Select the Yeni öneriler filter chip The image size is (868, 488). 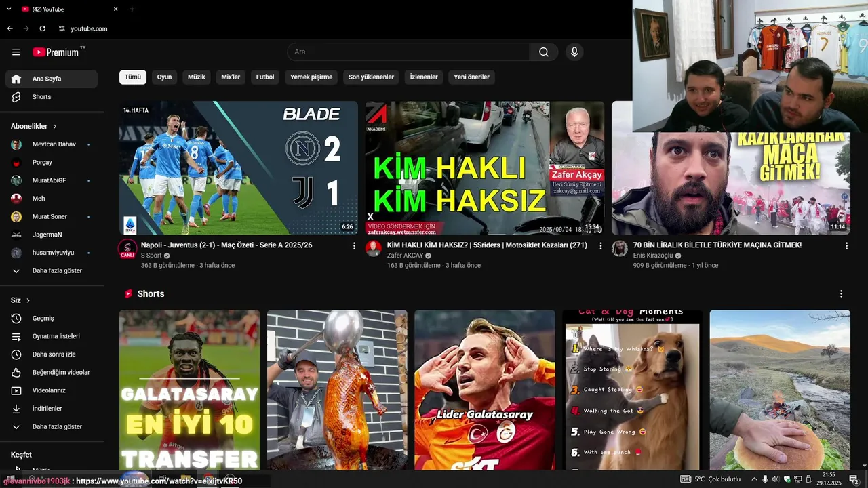(471, 77)
